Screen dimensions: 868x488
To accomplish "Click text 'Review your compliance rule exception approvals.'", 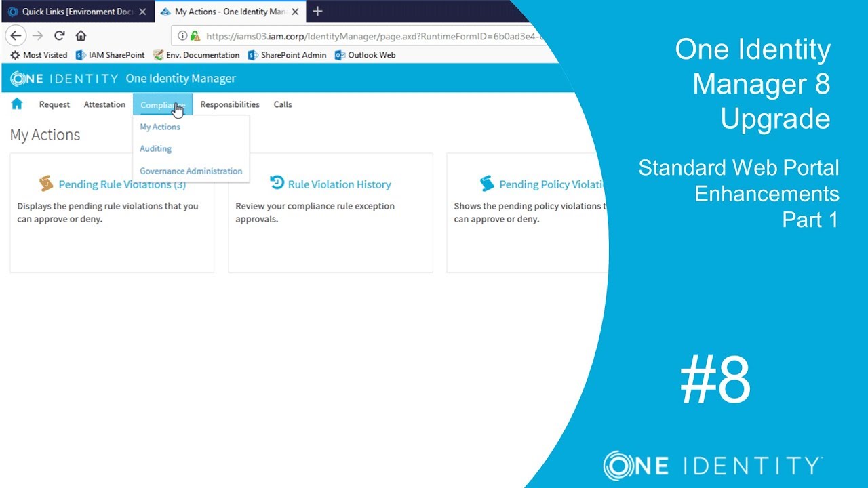I will (315, 212).
